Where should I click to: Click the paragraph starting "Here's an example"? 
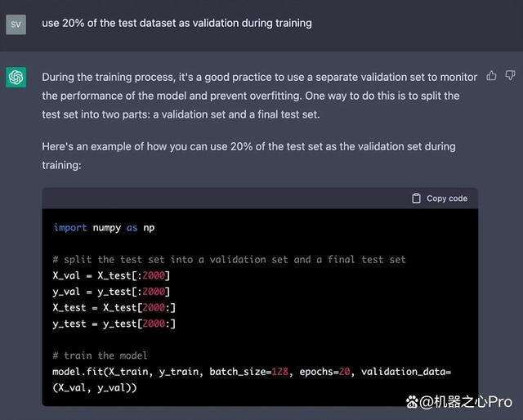coord(248,155)
